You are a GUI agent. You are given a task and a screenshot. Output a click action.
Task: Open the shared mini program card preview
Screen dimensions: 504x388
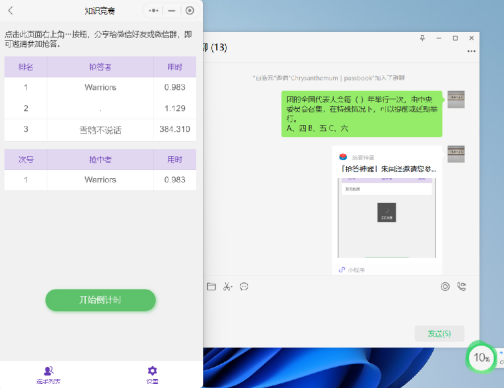click(387, 210)
